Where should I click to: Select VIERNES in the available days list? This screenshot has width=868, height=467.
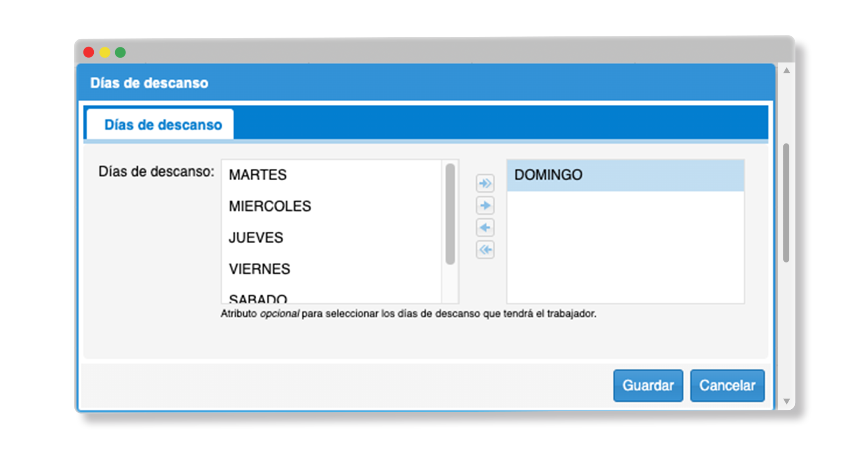(x=260, y=269)
